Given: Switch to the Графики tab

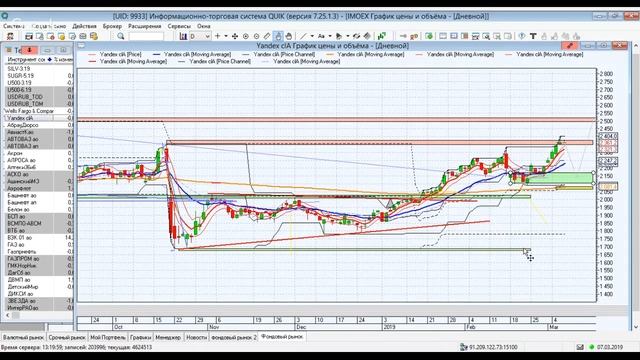Looking at the screenshot, I should click(x=140, y=338).
